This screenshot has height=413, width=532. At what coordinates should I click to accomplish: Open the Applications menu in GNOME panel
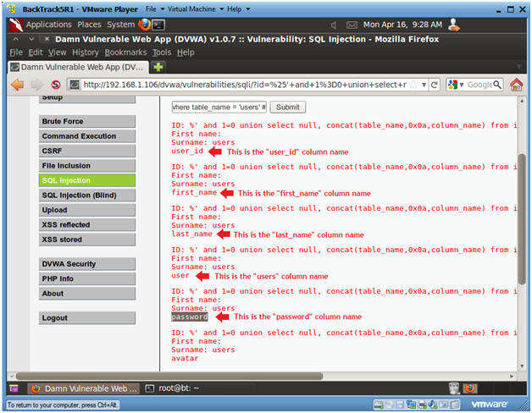coord(49,25)
